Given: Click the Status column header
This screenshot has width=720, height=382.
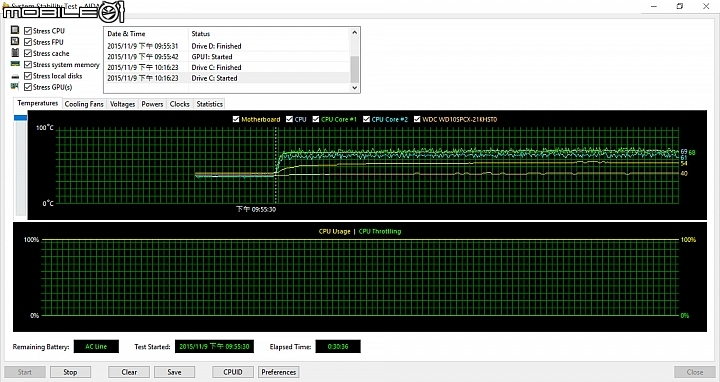Looking at the screenshot, I should (x=269, y=34).
